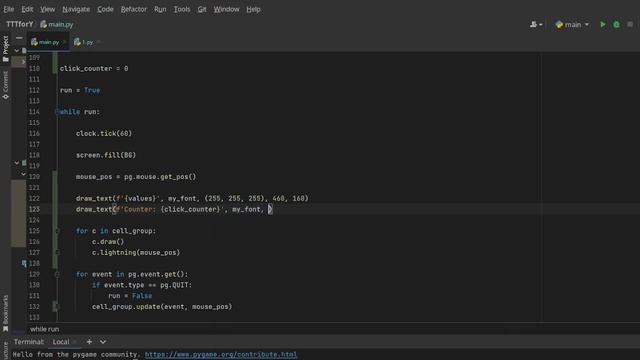Image resolution: width=640 pixels, height=360 pixels.
Task: Collapse the top project tree chevron
Action: point(16,51)
